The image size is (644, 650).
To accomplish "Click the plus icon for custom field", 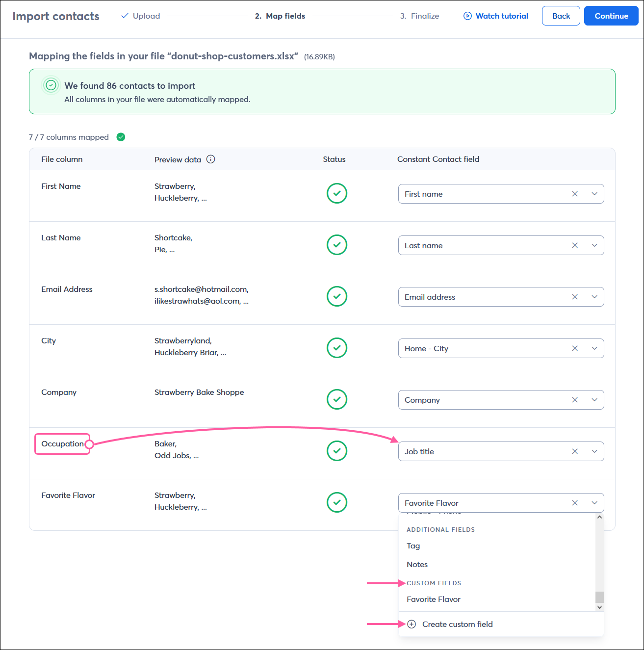I will coord(412,624).
